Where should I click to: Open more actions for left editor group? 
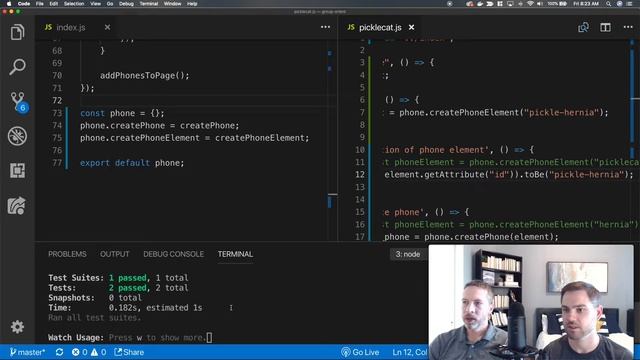click(325, 27)
